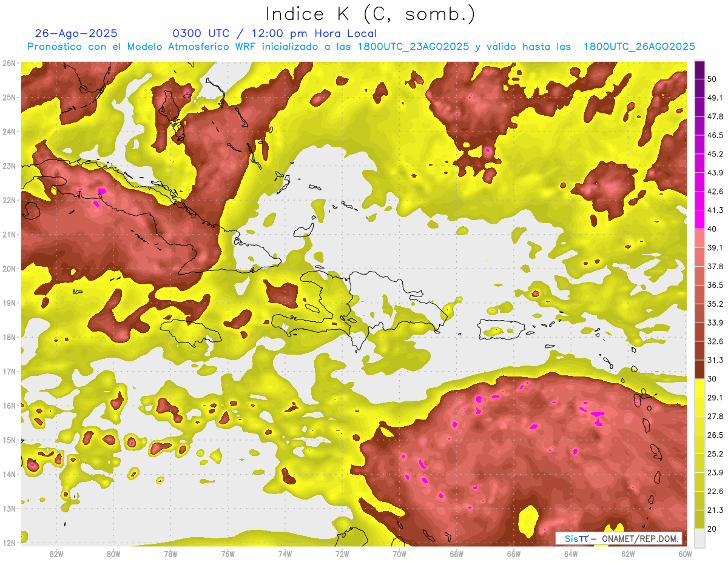This screenshot has width=728, height=562.
Task: Select the colorbar value '40'
Action: [x=712, y=229]
